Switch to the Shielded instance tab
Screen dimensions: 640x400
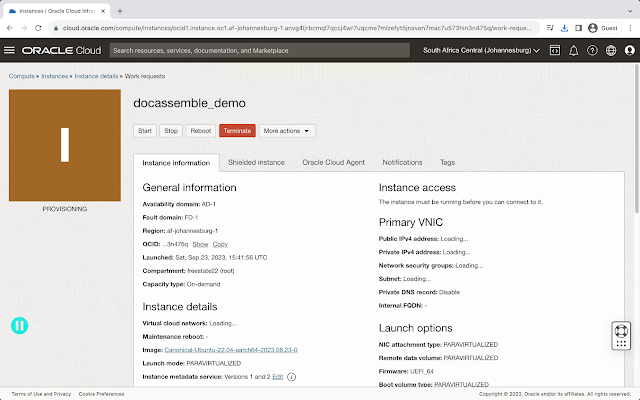pyautogui.click(x=256, y=162)
